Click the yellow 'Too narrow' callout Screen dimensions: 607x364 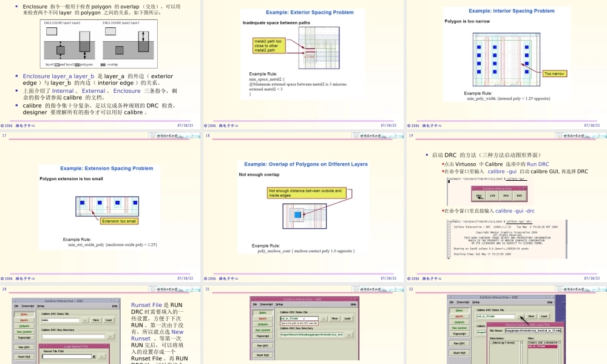click(554, 73)
